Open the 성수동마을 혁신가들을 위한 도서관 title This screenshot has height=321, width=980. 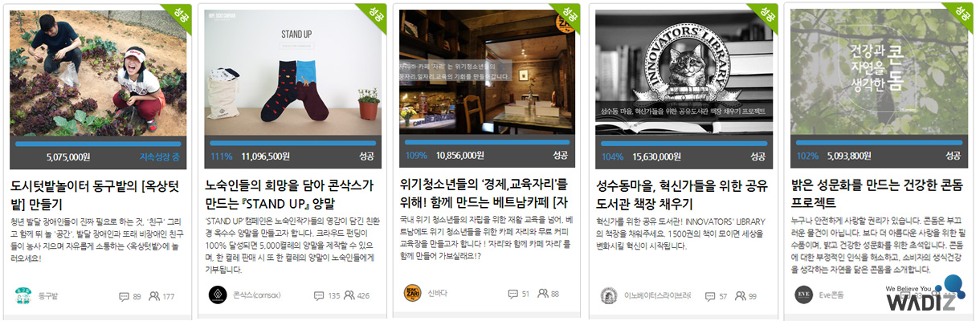tap(683, 195)
